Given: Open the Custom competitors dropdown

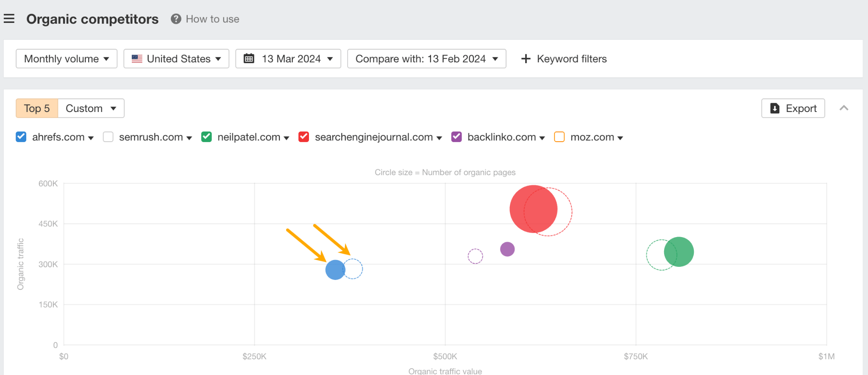Looking at the screenshot, I should tap(91, 108).
